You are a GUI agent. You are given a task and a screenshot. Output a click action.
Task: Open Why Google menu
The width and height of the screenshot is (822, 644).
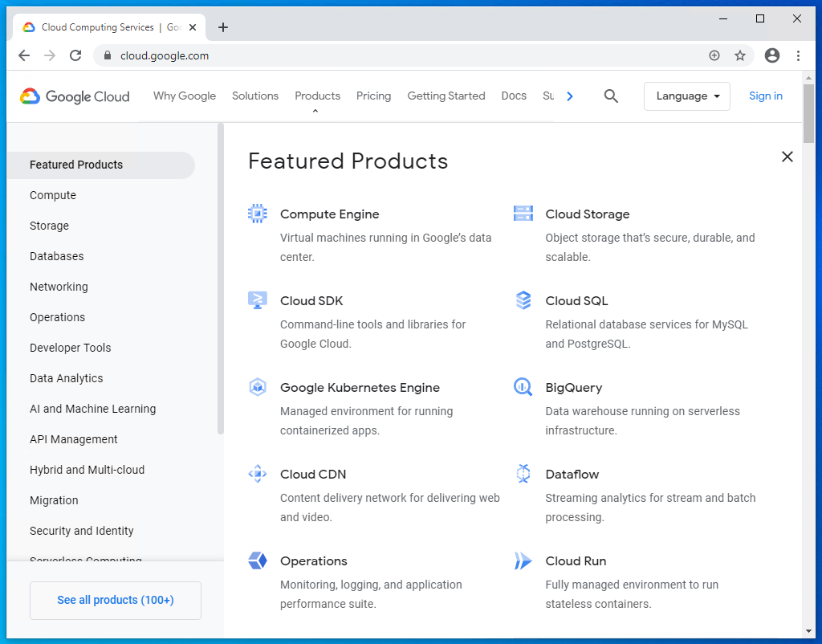(x=185, y=96)
